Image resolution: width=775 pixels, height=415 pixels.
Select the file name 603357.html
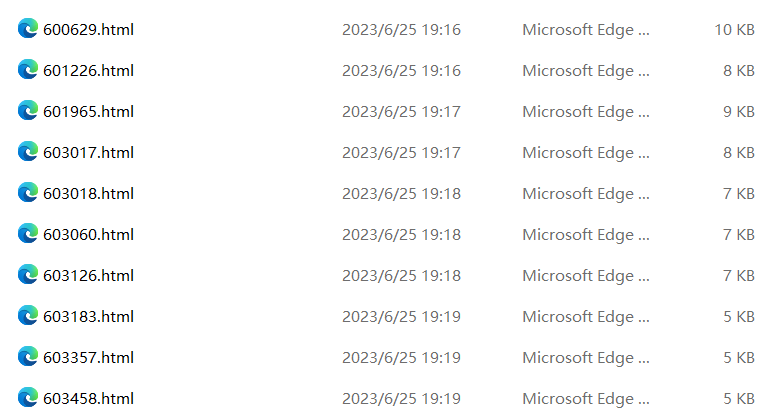tap(88, 358)
